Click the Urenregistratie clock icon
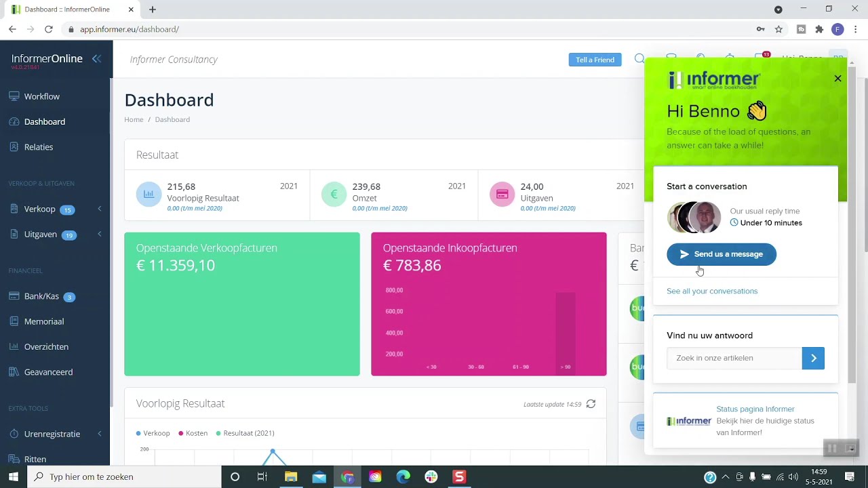The width and height of the screenshot is (868, 488). click(14, 434)
